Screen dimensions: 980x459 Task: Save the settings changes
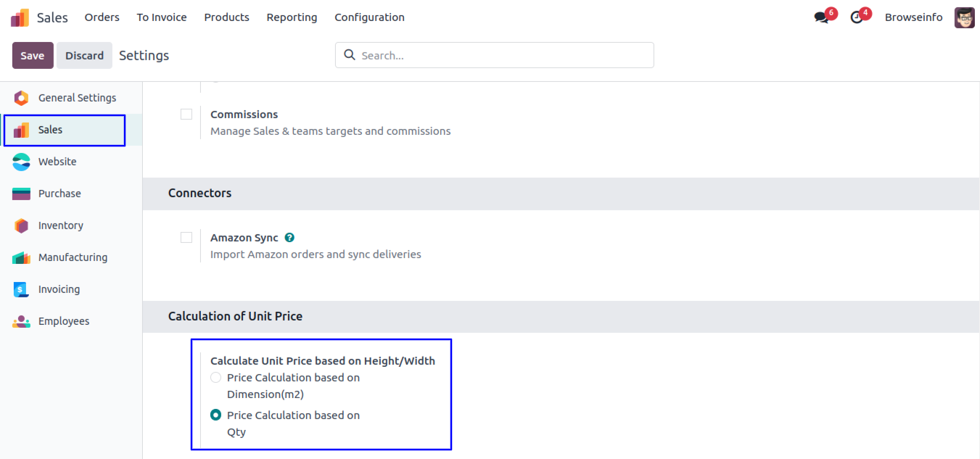33,55
